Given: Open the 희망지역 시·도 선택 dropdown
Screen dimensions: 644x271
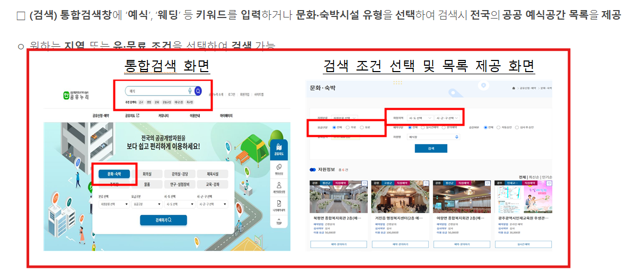Looking at the screenshot, I should [x=420, y=118].
